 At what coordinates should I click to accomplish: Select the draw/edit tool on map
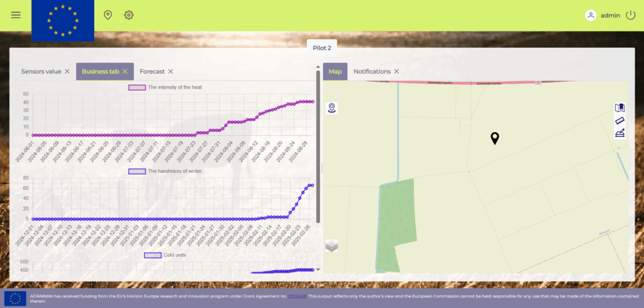[619, 133]
